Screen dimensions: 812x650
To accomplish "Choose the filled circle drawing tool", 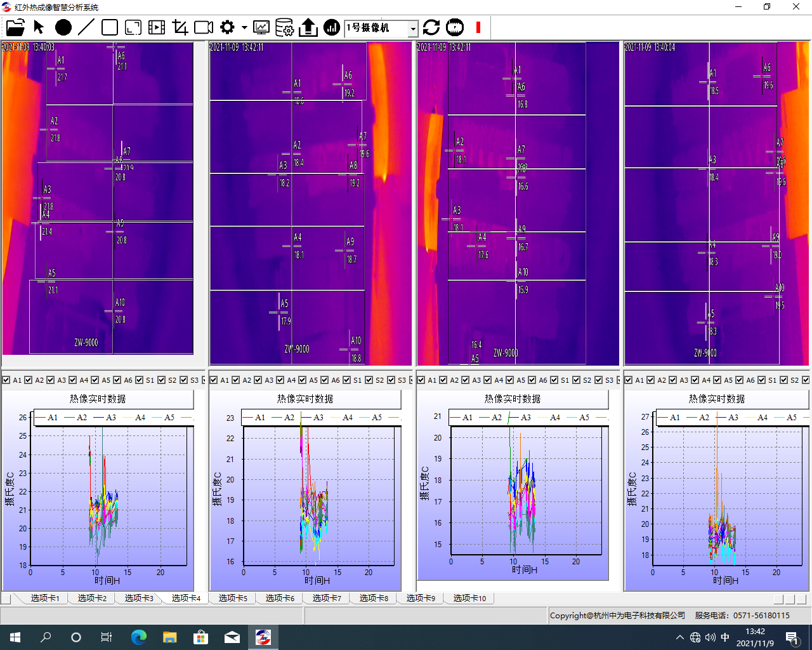I will point(63,27).
